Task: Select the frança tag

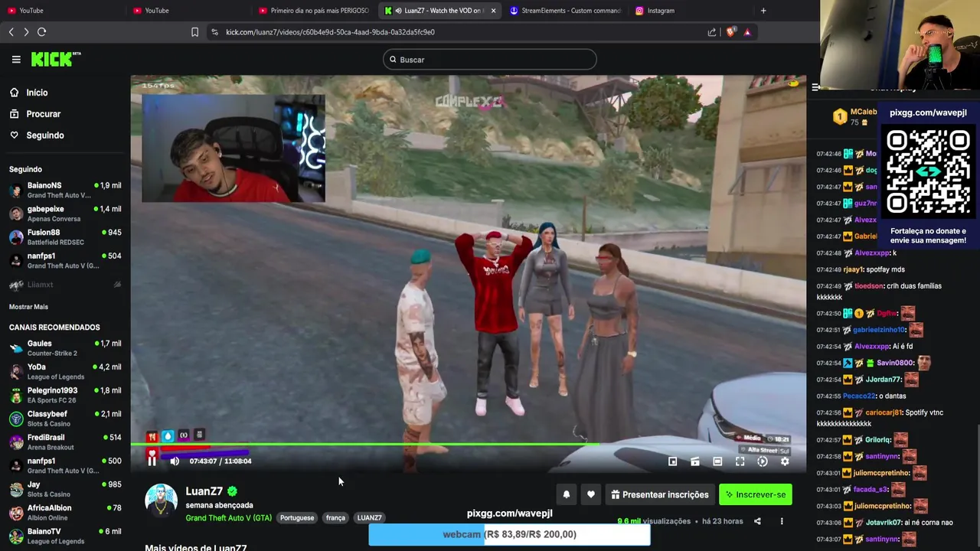Action: click(x=335, y=518)
